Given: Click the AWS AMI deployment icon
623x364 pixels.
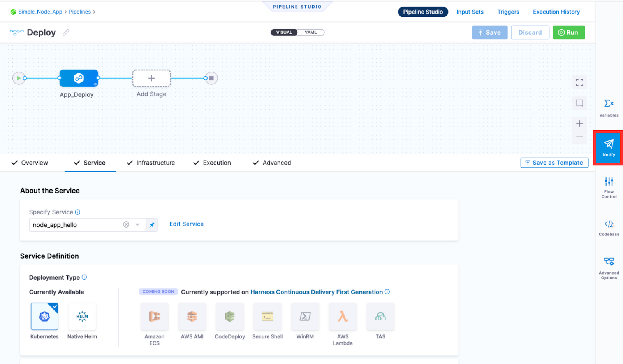Looking at the screenshot, I should click(192, 316).
